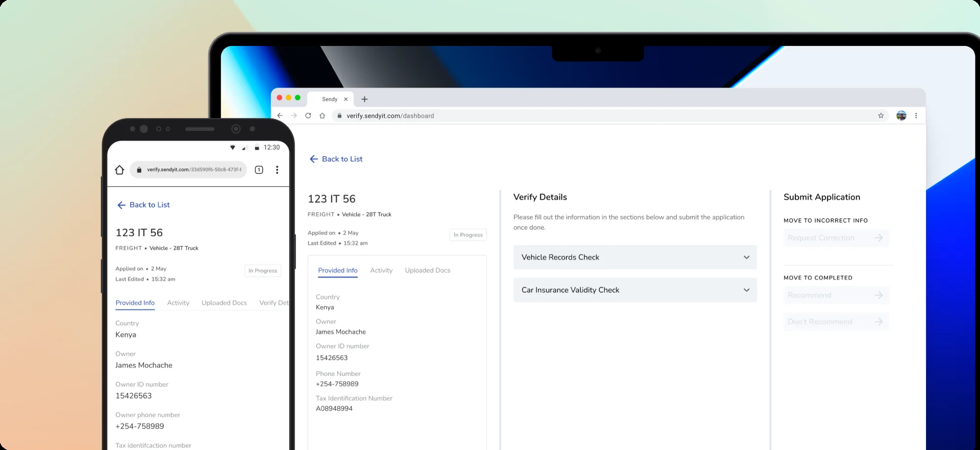
Task: Open the Activity tab on phone
Action: click(x=178, y=303)
